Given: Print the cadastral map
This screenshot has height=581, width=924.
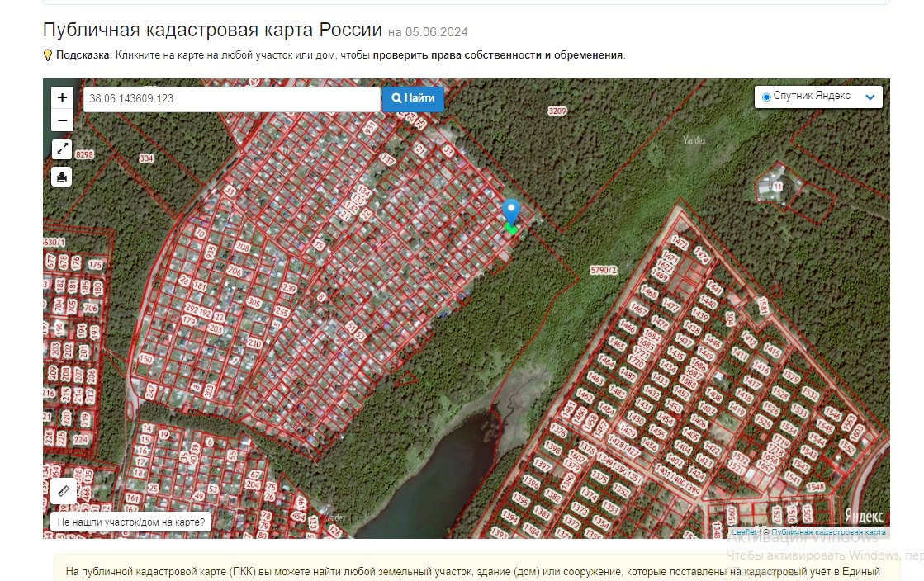Looking at the screenshot, I should click(62, 177).
